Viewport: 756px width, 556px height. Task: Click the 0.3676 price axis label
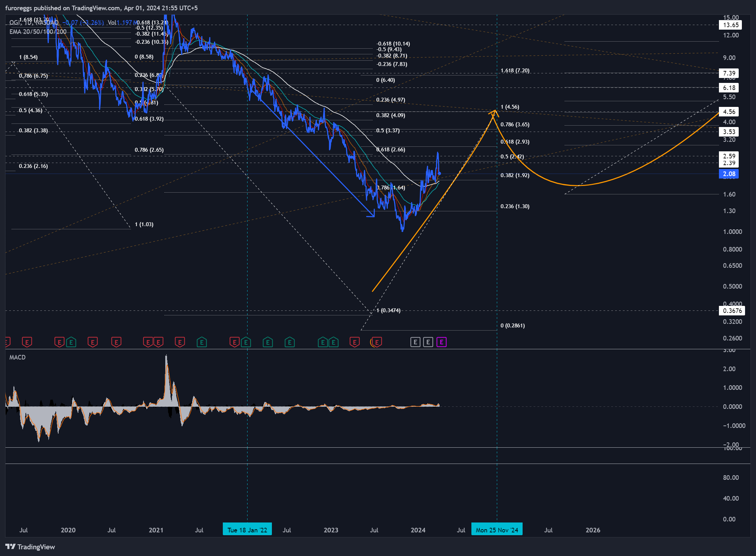click(732, 310)
